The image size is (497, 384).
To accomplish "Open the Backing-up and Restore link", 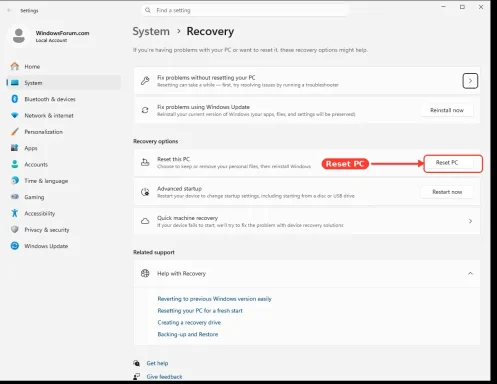I will coord(188,334).
